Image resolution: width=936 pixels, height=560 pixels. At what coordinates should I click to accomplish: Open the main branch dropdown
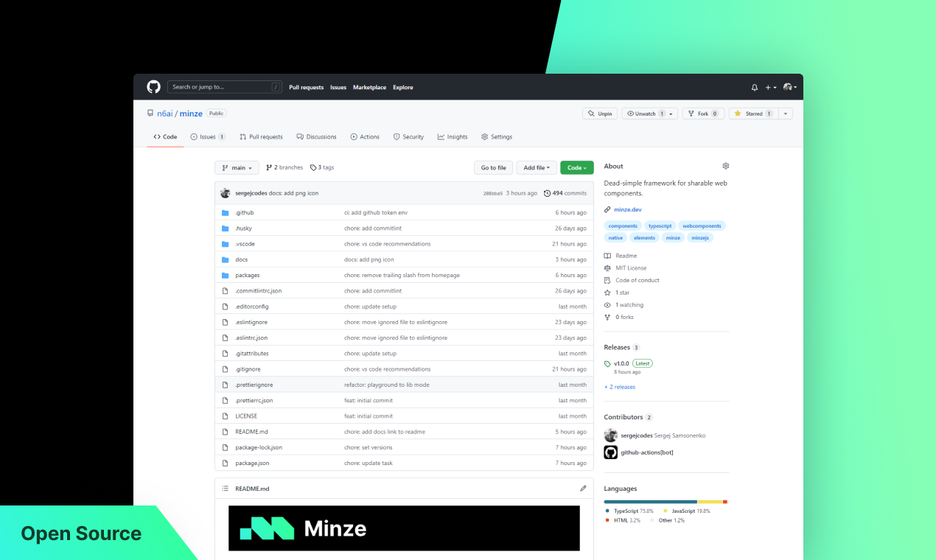[x=237, y=168]
